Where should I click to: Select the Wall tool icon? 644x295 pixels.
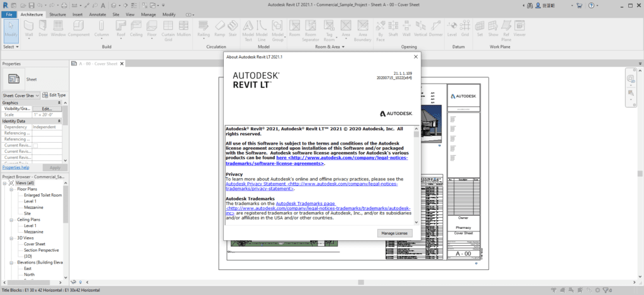coord(29,29)
